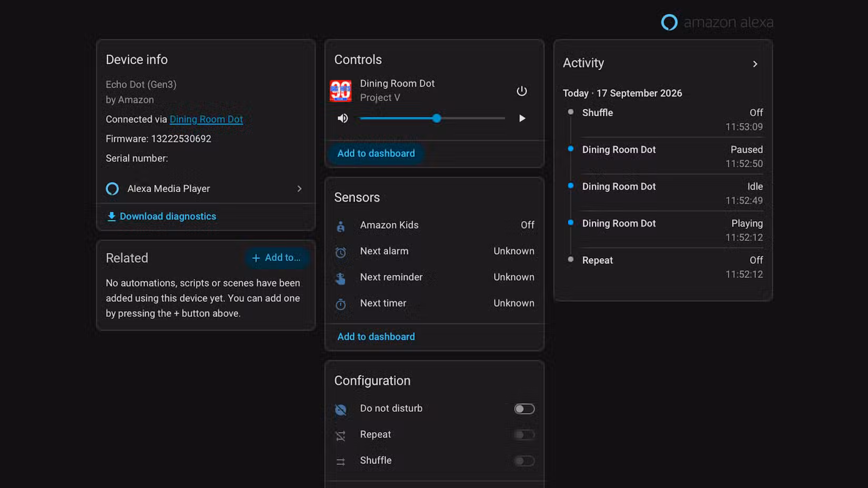Enable the Do not disturb switch
The image size is (868, 488).
[524, 409]
